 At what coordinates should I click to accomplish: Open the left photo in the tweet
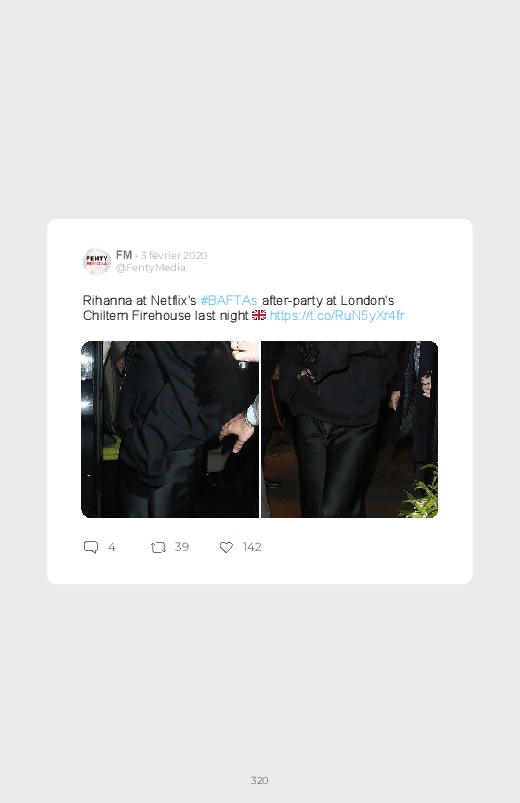tap(170, 429)
